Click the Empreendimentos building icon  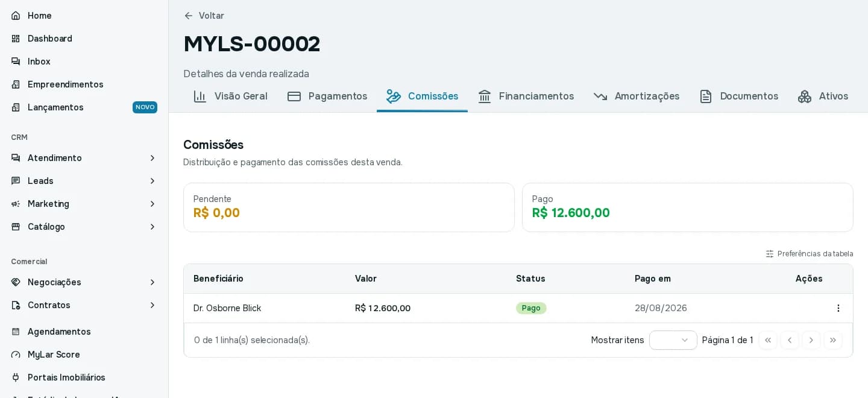click(x=16, y=84)
